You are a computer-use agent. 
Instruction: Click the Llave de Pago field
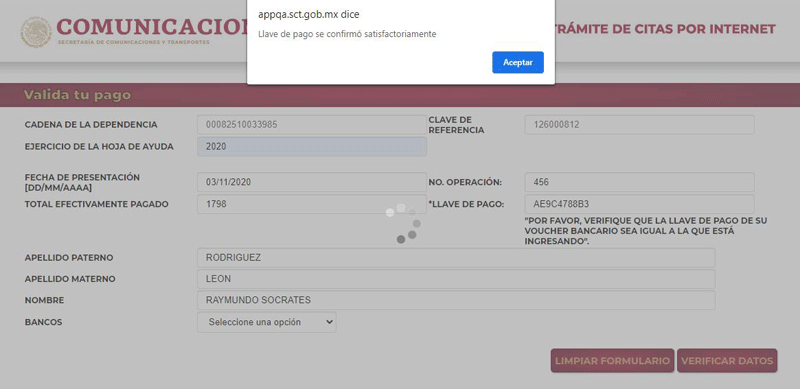(x=639, y=204)
